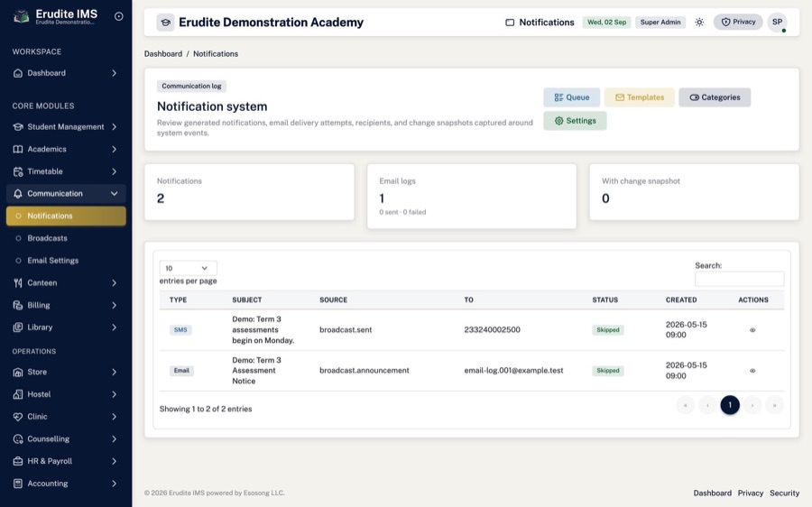Go to page 1 in pagination
This screenshot has width=812, height=507.
point(730,405)
